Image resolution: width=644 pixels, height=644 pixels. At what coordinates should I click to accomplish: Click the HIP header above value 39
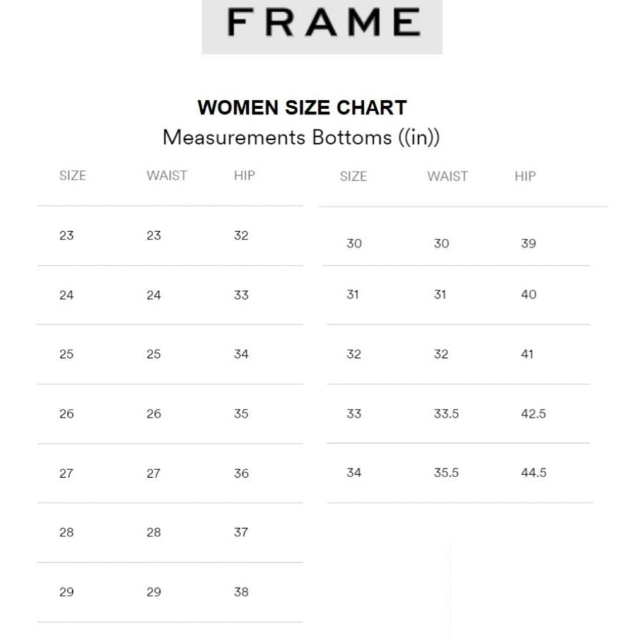coord(525,176)
